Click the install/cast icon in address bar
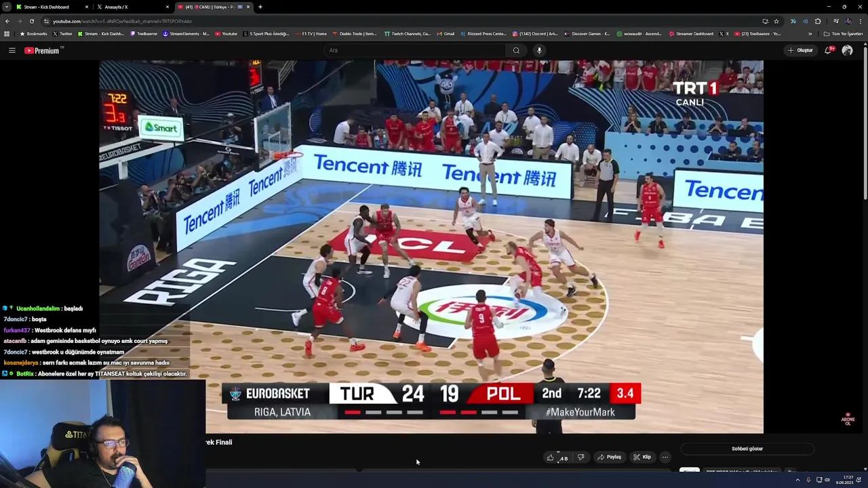 (x=765, y=21)
